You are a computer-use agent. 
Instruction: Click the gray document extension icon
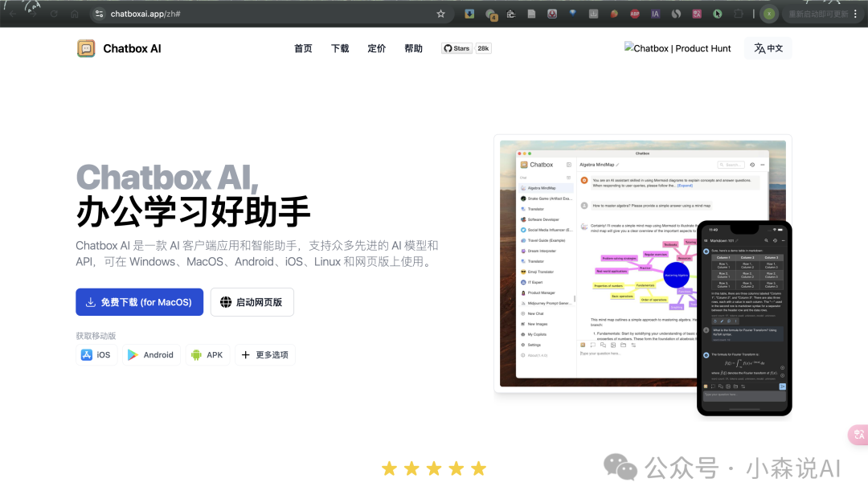[x=531, y=14]
